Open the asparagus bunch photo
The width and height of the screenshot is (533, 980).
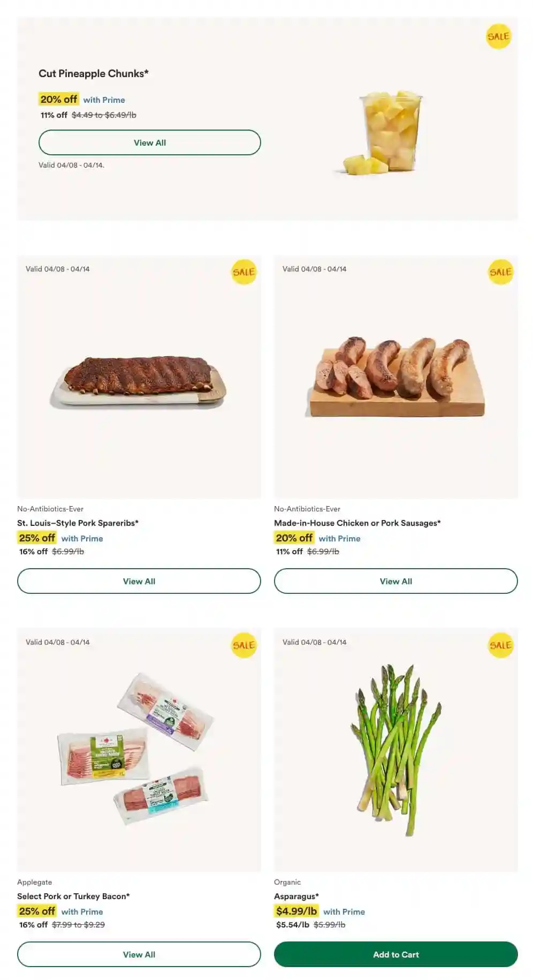coord(395,750)
